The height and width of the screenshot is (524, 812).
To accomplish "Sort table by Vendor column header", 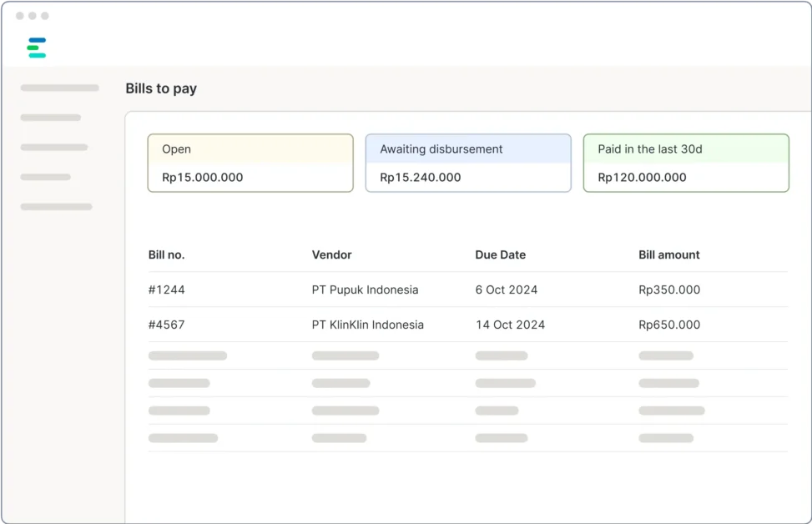I will [x=332, y=254].
